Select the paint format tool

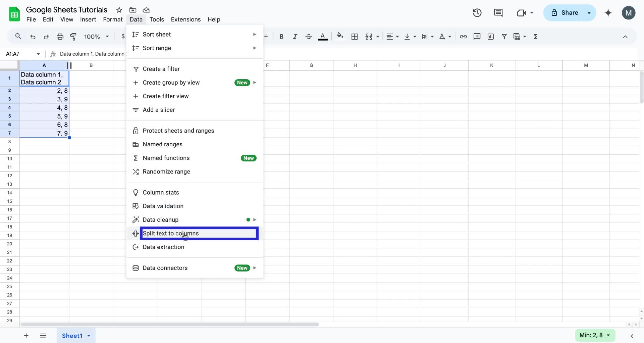[x=73, y=37]
